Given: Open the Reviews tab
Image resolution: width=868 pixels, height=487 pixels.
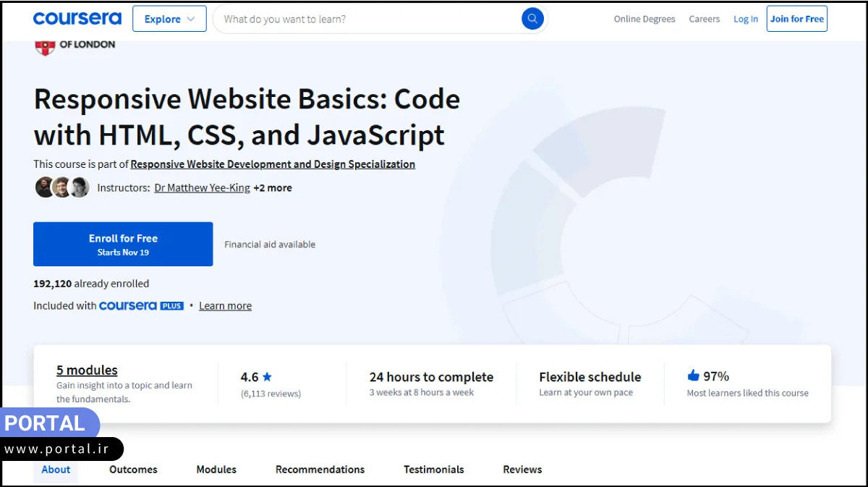Looking at the screenshot, I should 522,469.
